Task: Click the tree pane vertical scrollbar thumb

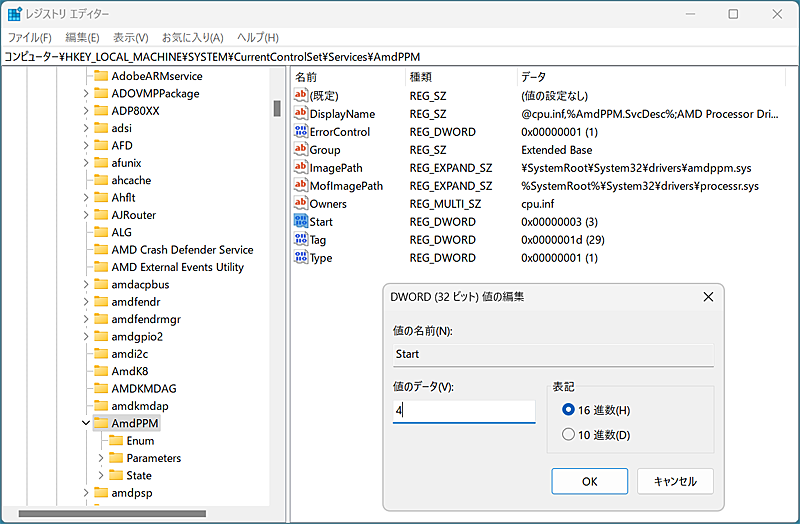Action: click(x=277, y=108)
